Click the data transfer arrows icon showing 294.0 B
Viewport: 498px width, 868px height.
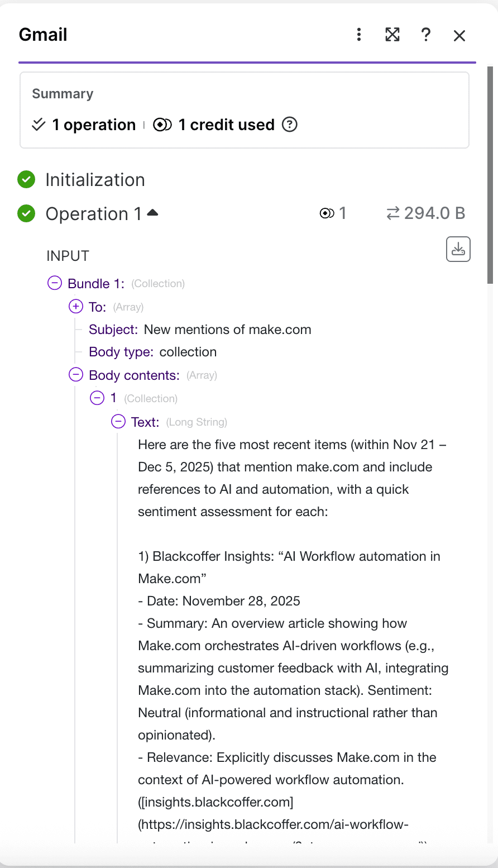point(394,213)
